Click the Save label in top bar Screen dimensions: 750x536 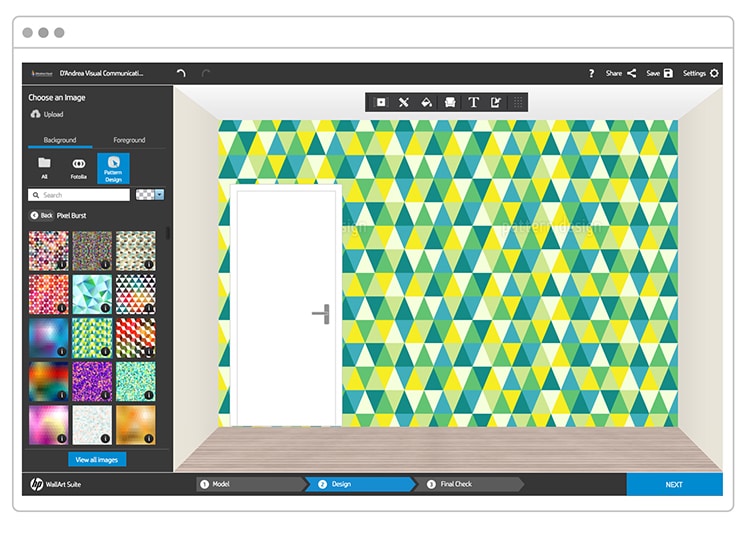coord(653,73)
